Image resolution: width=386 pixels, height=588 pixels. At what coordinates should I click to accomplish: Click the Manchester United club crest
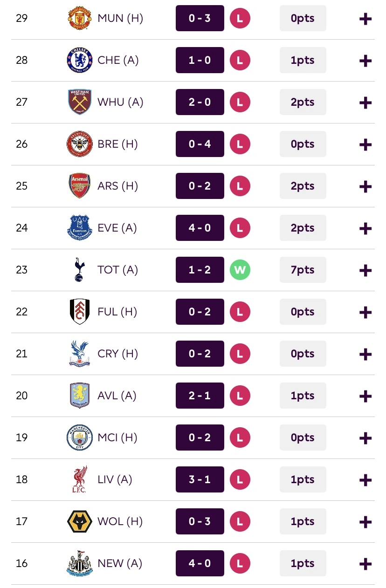pos(80,18)
